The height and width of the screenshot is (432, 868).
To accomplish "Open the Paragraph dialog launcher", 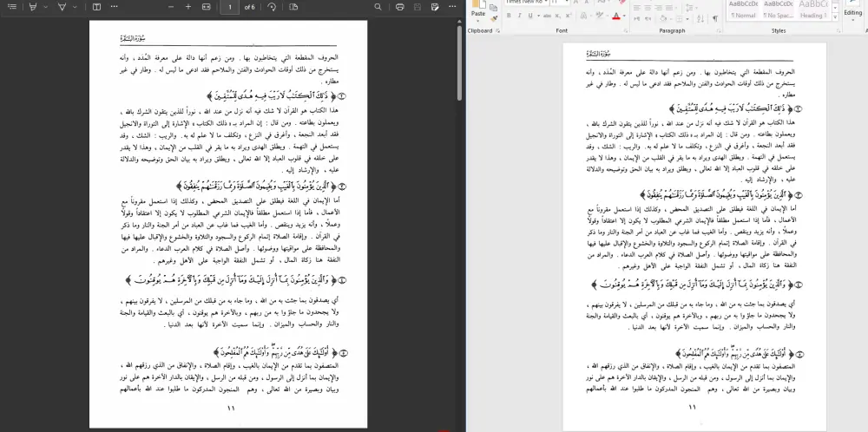I will pyautogui.click(x=719, y=31).
